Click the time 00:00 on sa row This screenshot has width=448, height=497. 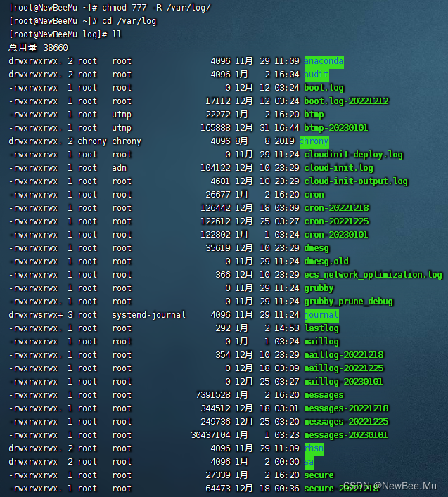click(287, 462)
